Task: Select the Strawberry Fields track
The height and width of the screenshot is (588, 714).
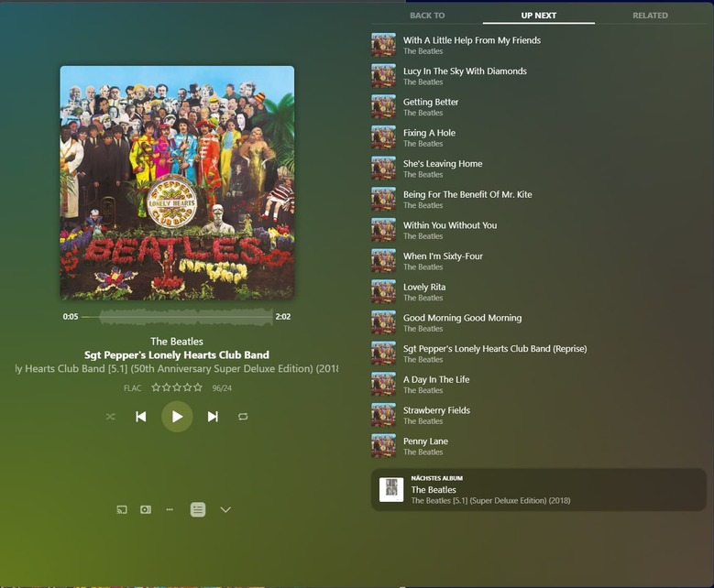Action: (x=538, y=415)
